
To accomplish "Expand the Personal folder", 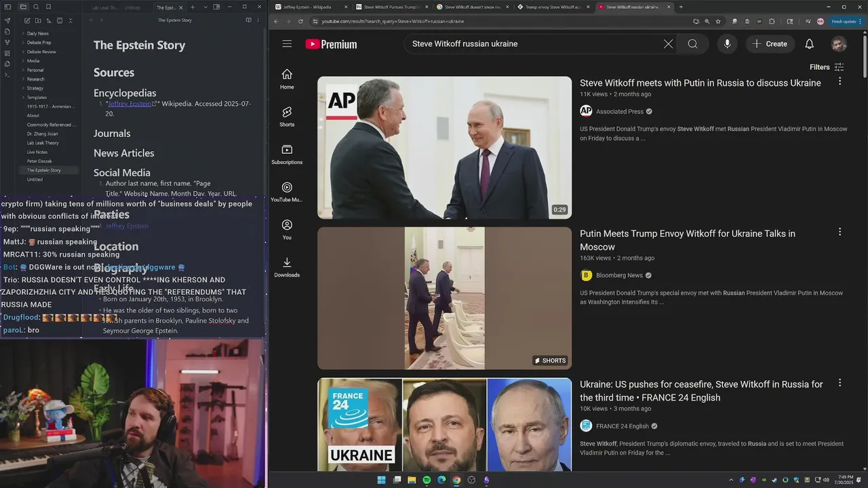I will pos(35,70).
